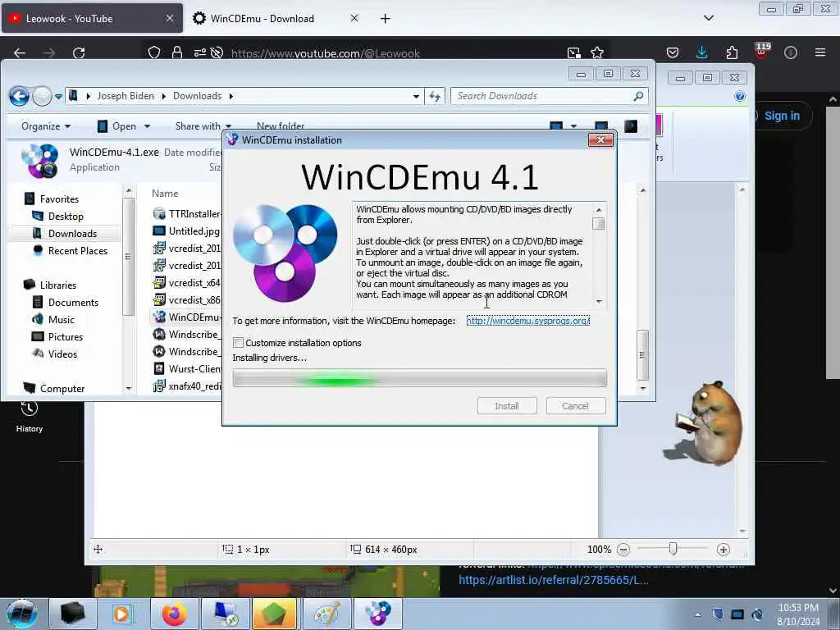Image resolution: width=840 pixels, height=630 pixels.
Task: Click zoom out minus in image editor
Action: 623,549
